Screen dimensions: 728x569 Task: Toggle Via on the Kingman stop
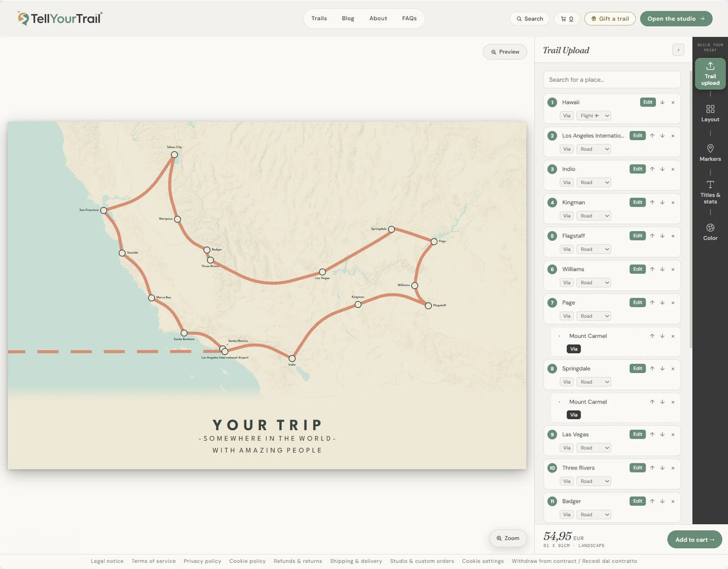click(567, 215)
